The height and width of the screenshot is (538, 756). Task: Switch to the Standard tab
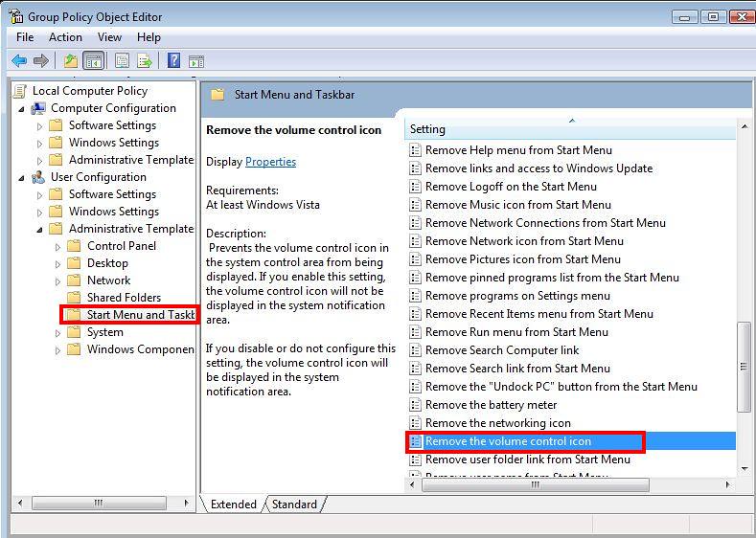tap(294, 504)
